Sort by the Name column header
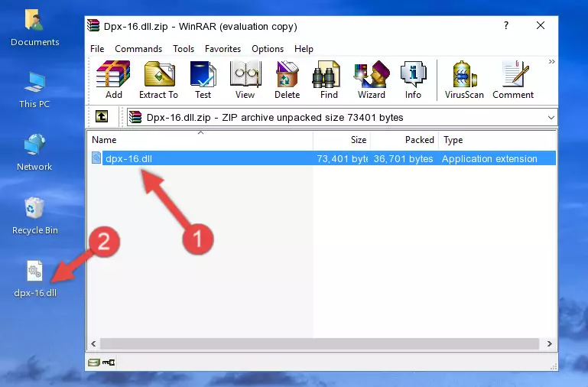The image size is (588, 387). tap(200, 140)
